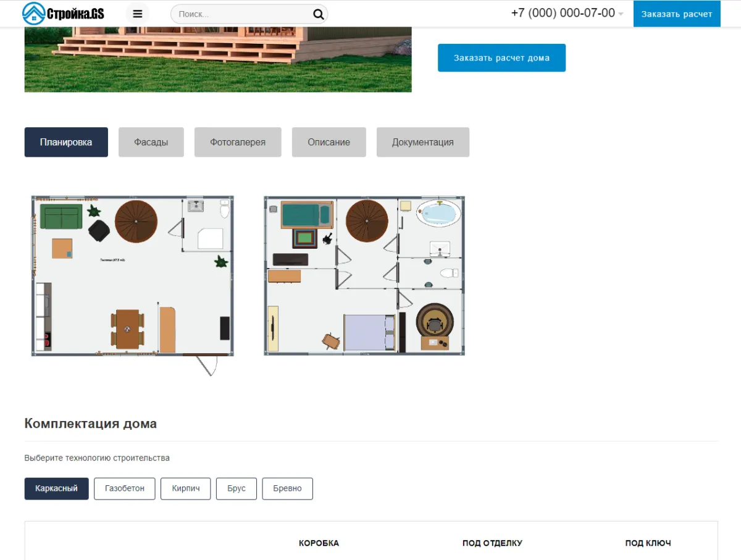Viewport: 741px width, 560px height.
Task: Open the Документация tab
Action: click(x=422, y=142)
